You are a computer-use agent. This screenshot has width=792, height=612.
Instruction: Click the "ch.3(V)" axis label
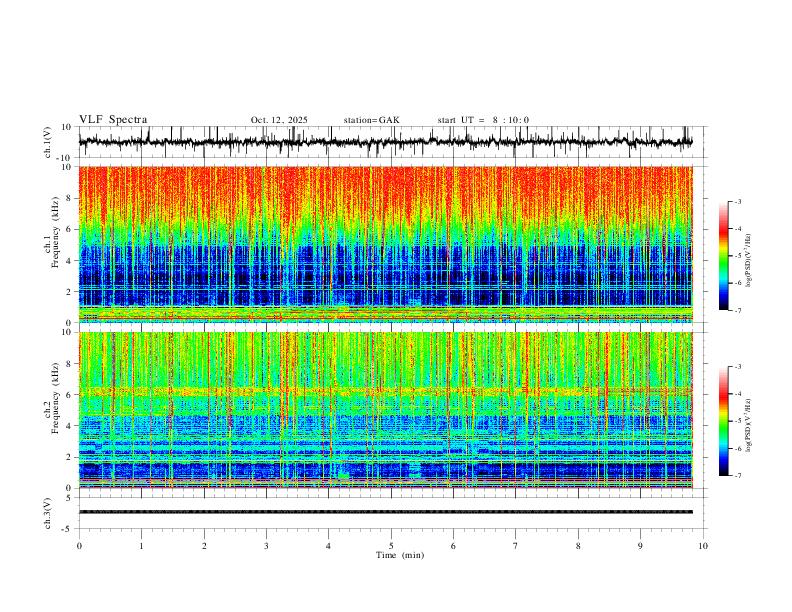(48, 514)
